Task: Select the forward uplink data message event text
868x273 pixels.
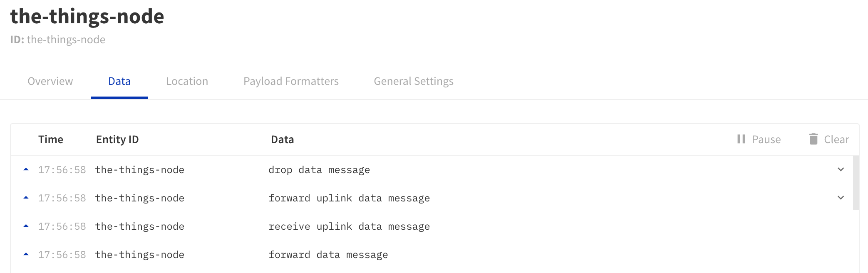Action: 349,198
